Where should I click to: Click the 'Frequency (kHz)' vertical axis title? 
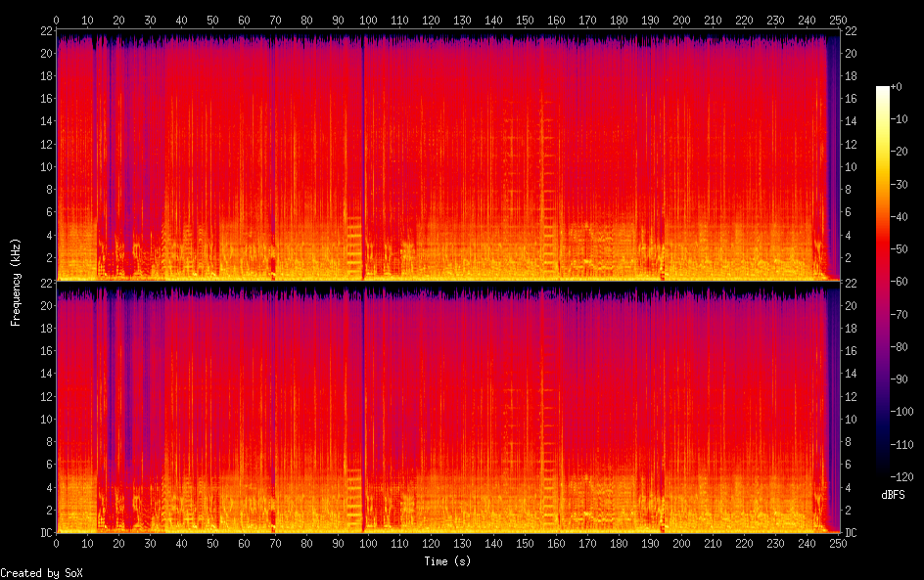click(x=16, y=282)
